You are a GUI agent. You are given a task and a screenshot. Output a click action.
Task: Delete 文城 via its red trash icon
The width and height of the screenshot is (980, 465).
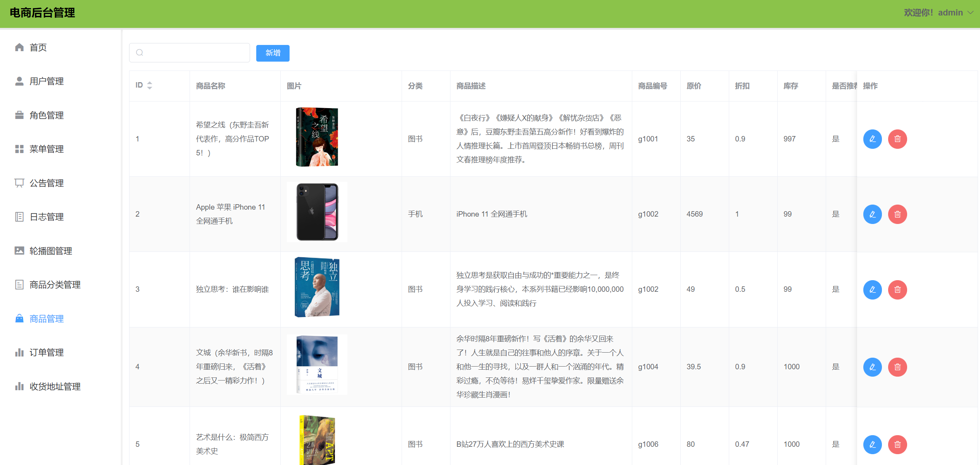pyautogui.click(x=897, y=367)
